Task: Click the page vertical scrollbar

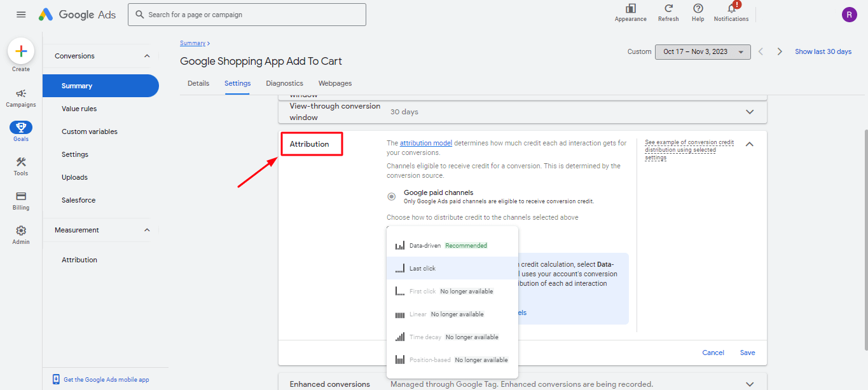Action: pos(865,240)
